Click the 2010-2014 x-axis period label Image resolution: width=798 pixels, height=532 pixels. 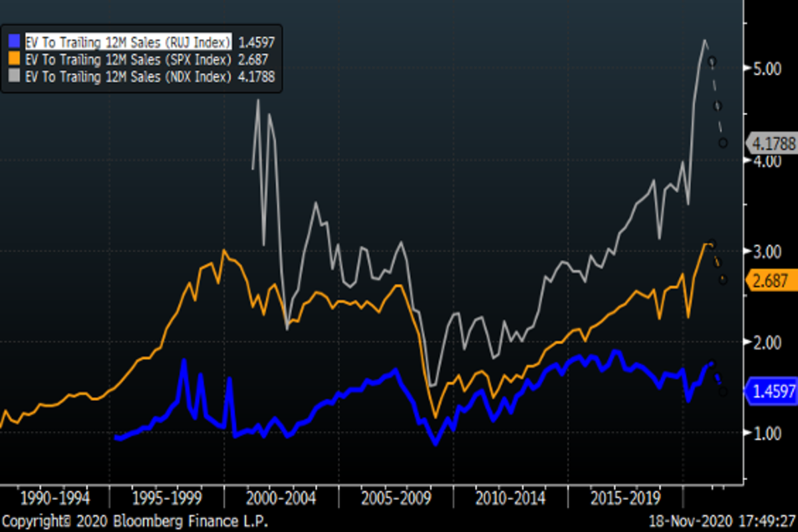(511, 498)
